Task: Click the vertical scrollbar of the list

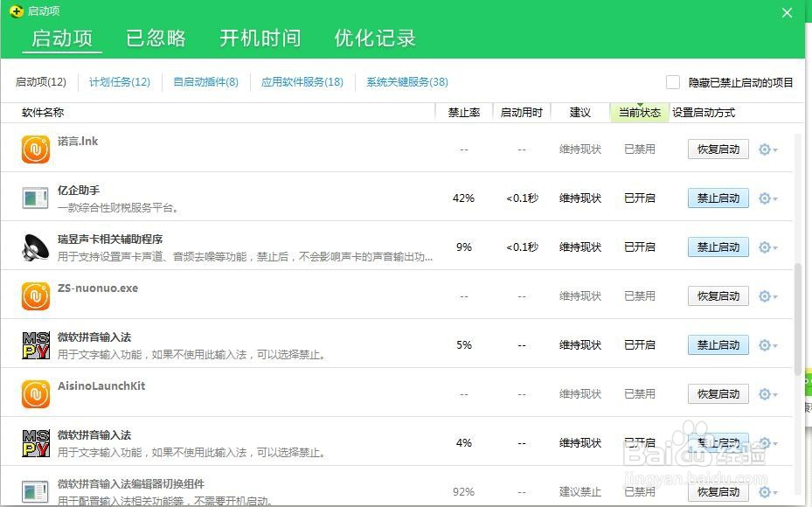Action: click(x=797, y=318)
